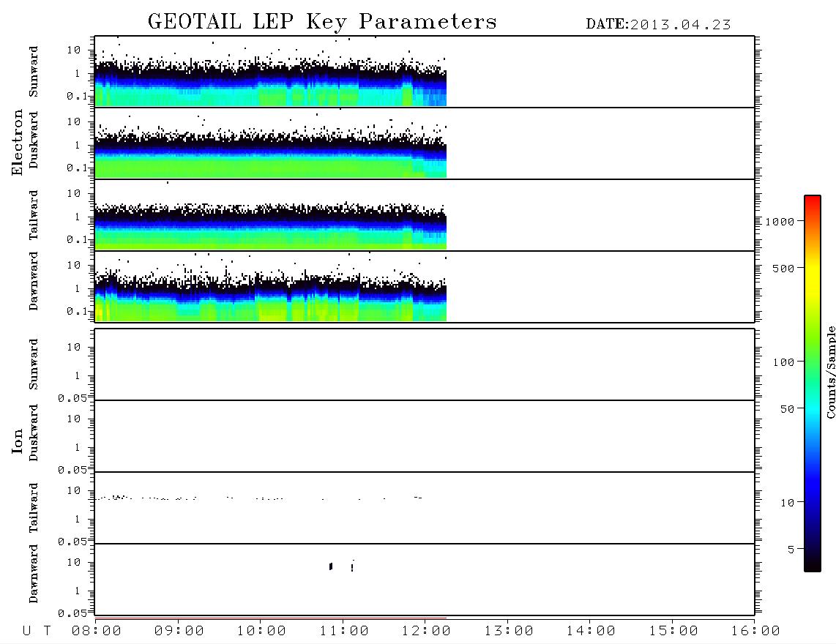Click the "11:00" time tick label

(344, 632)
